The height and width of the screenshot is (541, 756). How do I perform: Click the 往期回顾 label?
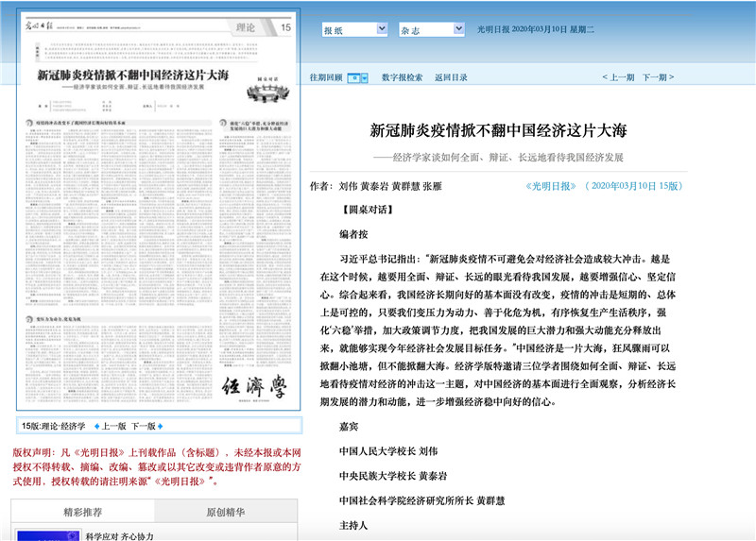coord(326,77)
